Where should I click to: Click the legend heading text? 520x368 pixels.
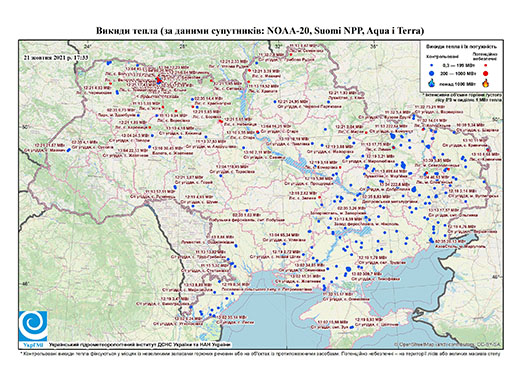tap(461, 46)
